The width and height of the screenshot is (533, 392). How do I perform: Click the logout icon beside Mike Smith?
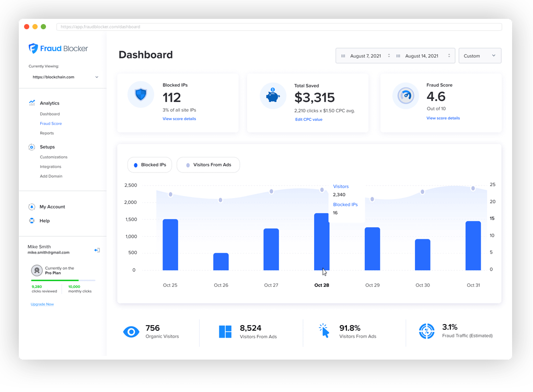[x=97, y=250]
